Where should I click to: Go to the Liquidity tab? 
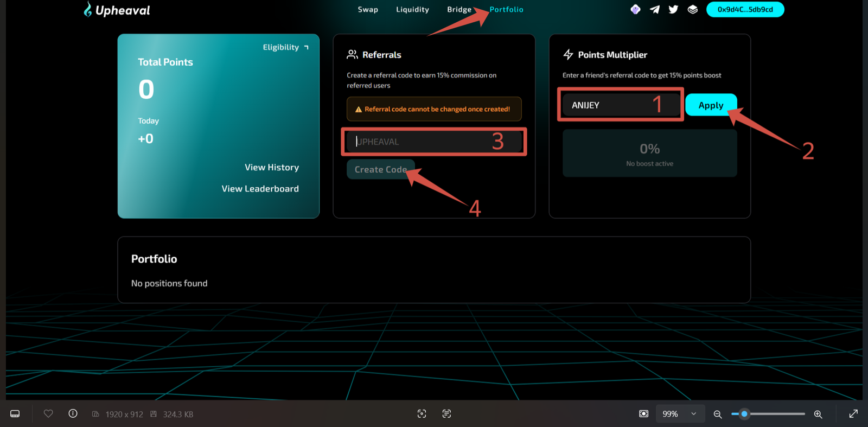click(x=412, y=9)
